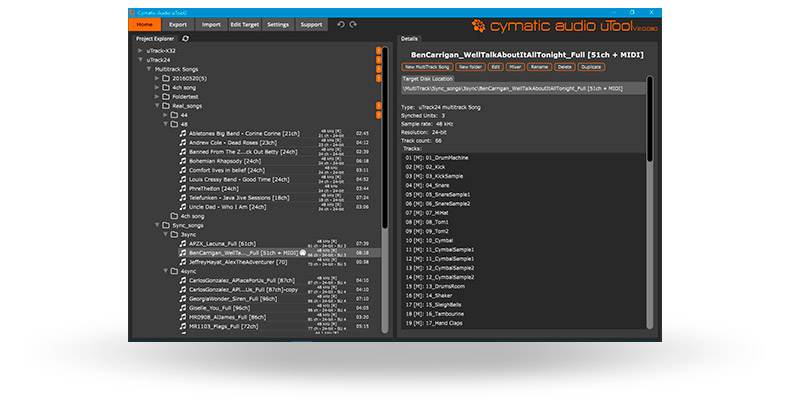
Task: Click music note icon for Telefunken Java Jive Sessions
Action: tap(183, 197)
